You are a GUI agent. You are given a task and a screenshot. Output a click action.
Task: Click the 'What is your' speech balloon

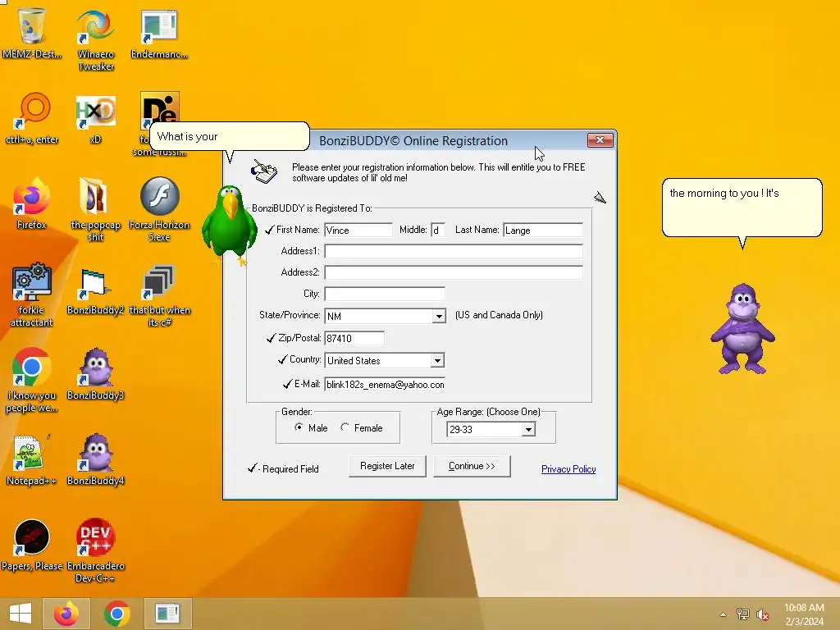[230, 136]
